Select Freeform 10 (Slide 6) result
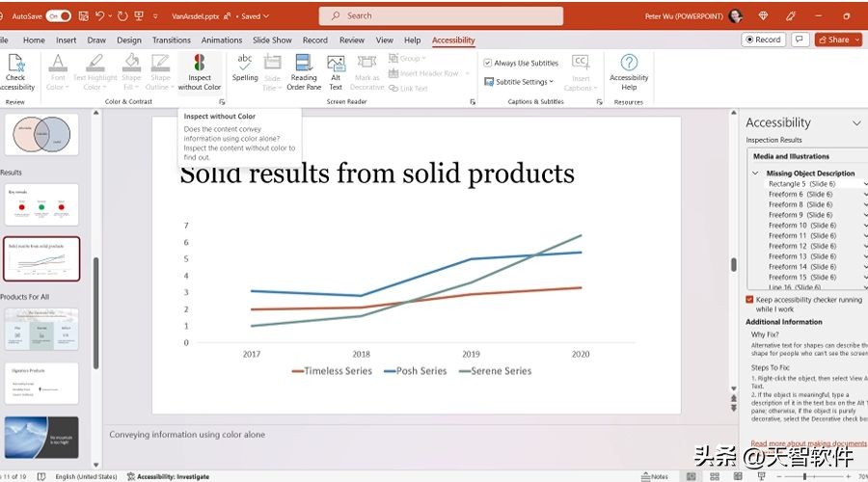 [802, 226]
